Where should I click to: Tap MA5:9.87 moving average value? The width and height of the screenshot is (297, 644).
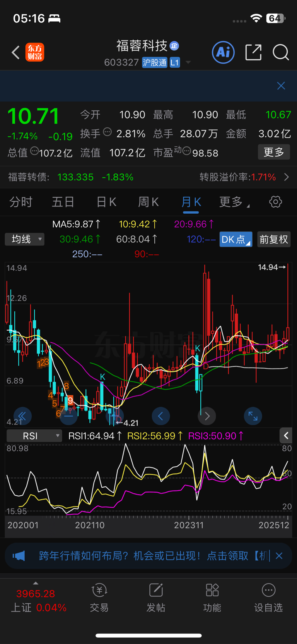pos(76,224)
